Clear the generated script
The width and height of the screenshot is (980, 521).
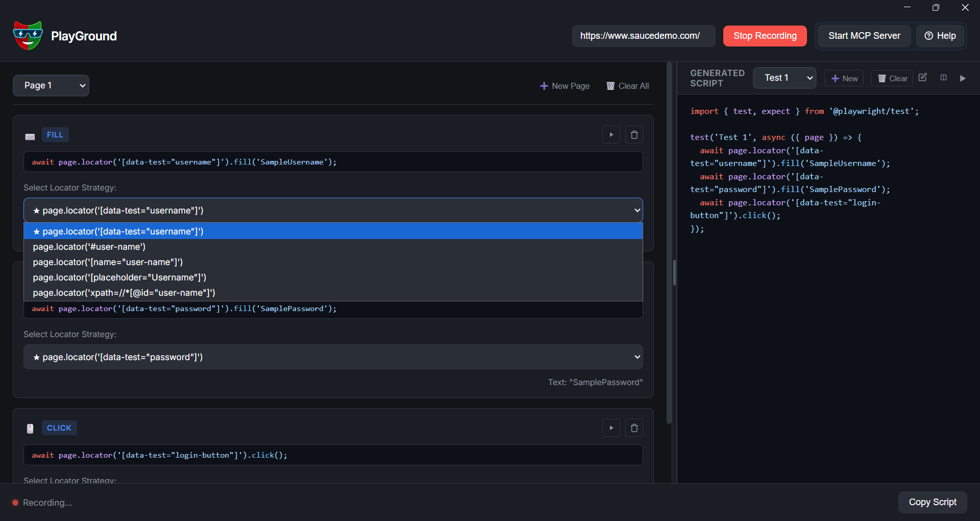pos(892,78)
